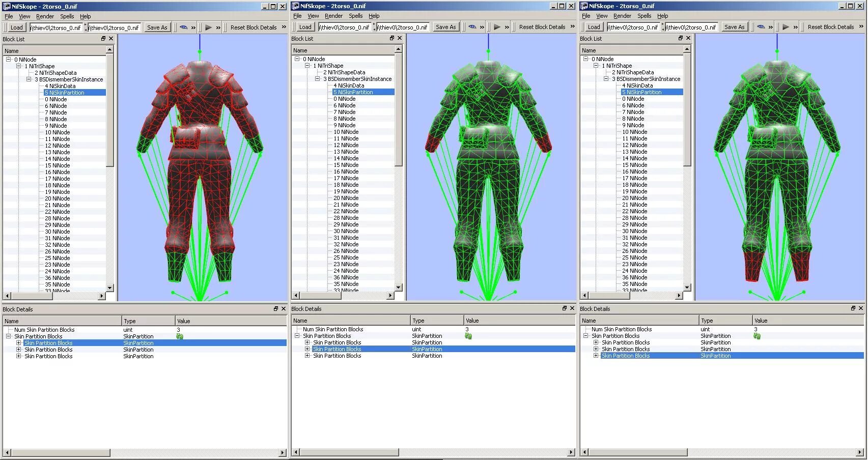Screen dimensions: 868x460
Task: Click the play animation icon in middle window
Action: 497,27
